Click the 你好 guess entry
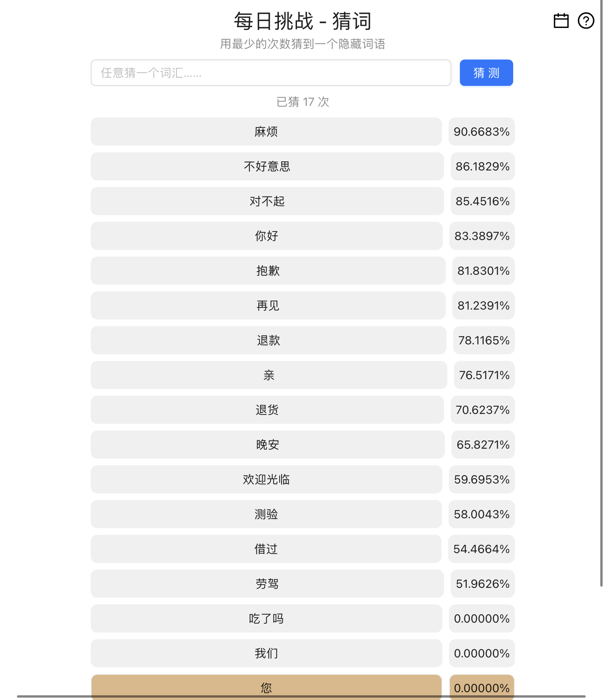Viewport: 605px width, 700px height. pyautogui.click(x=266, y=236)
